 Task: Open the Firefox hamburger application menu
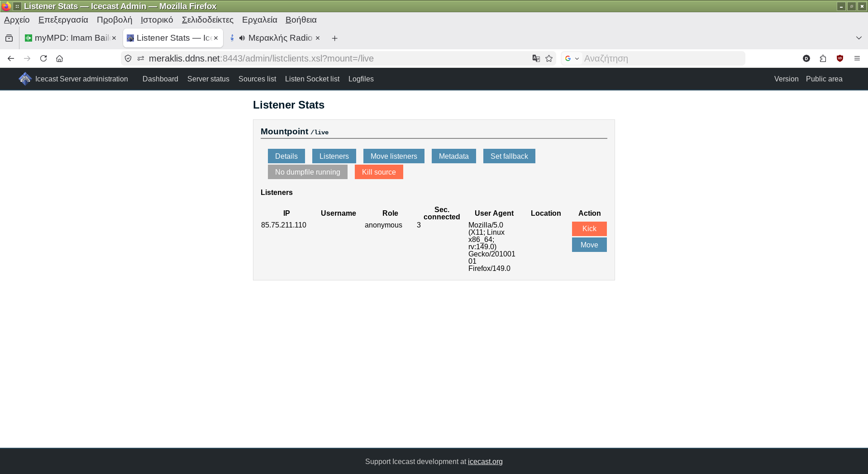point(857,58)
